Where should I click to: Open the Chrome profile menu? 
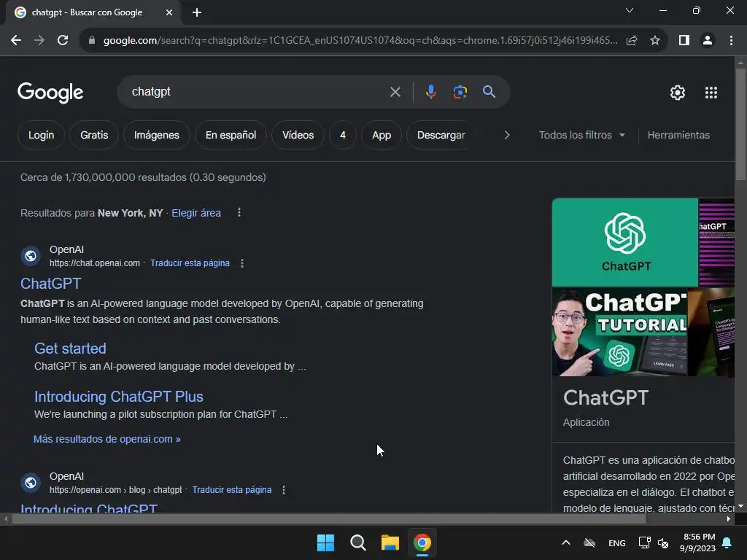click(x=708, y=41)
